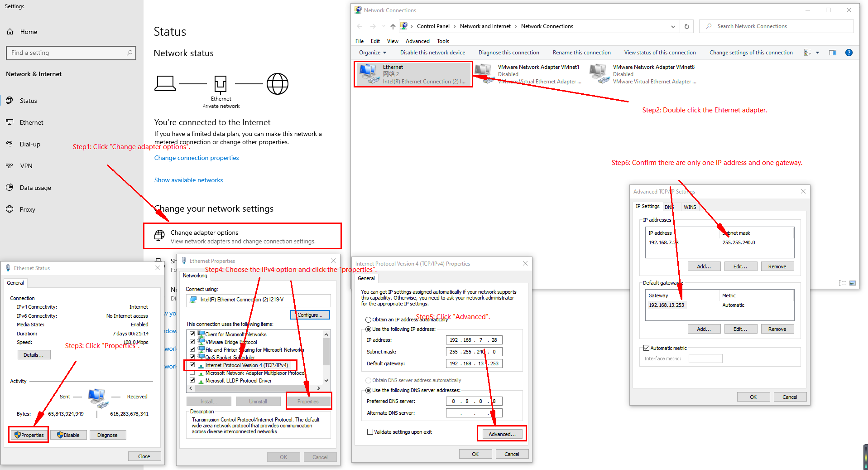Viewport: 868px width, 470px height.
Task: Click the change view icon in command bar
Action: 807,53
